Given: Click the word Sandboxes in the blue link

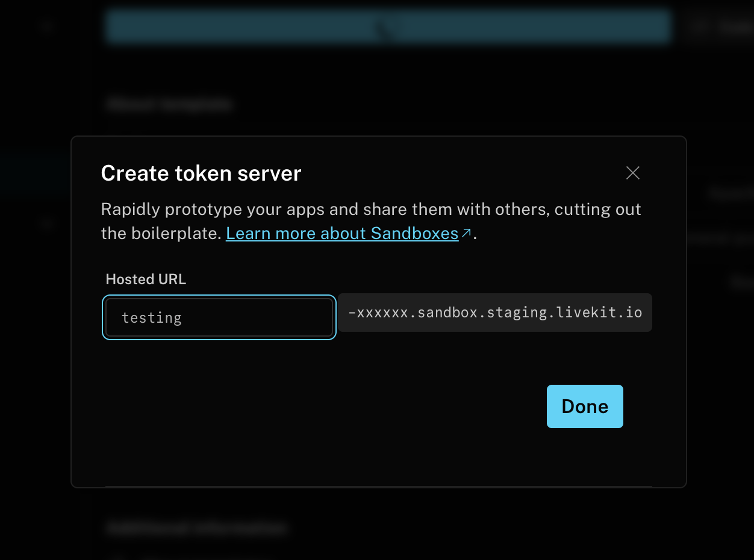Looking at the screenshot, I should tap(414, 234).
